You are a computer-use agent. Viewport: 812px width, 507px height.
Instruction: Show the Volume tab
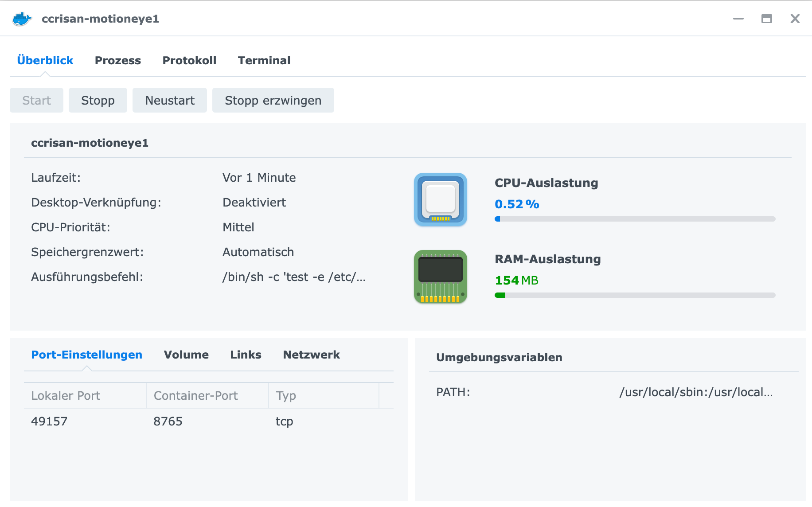click(x=186, y=355)
